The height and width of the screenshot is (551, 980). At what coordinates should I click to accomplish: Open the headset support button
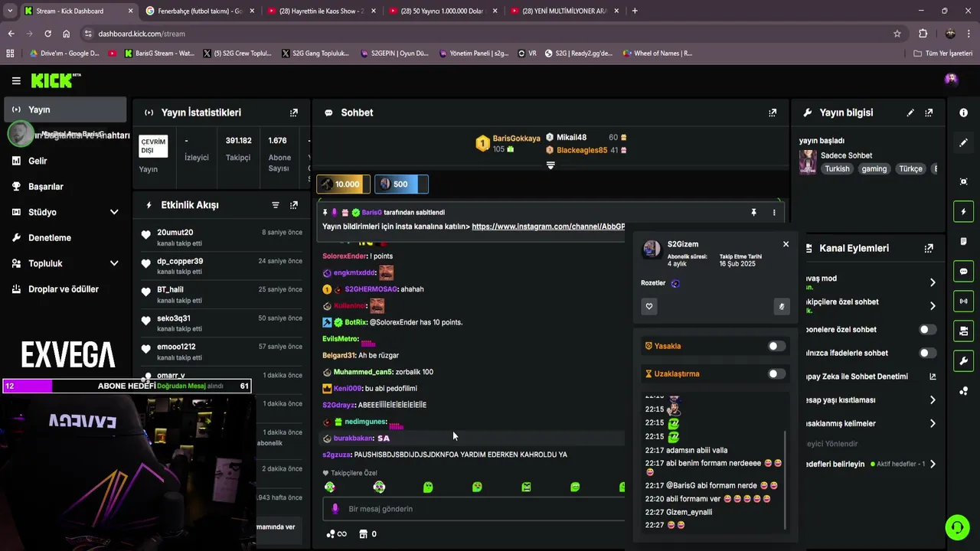tap(956, 527)
